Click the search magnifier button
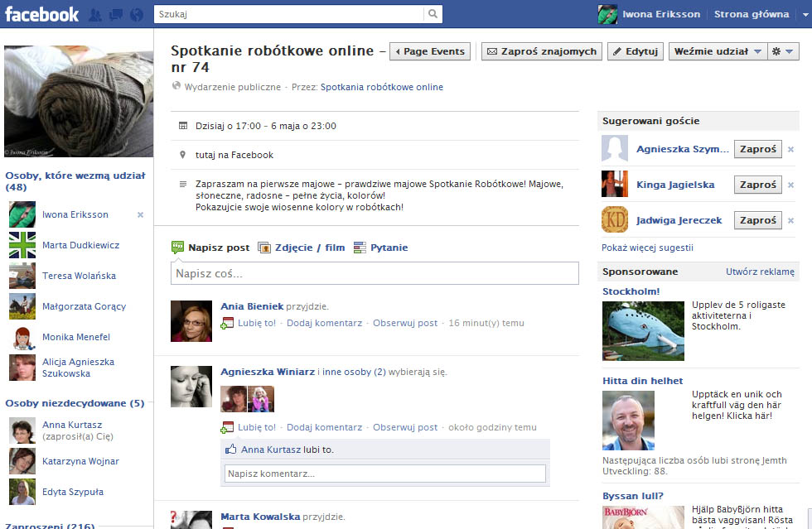 click(x=433, y=14)
